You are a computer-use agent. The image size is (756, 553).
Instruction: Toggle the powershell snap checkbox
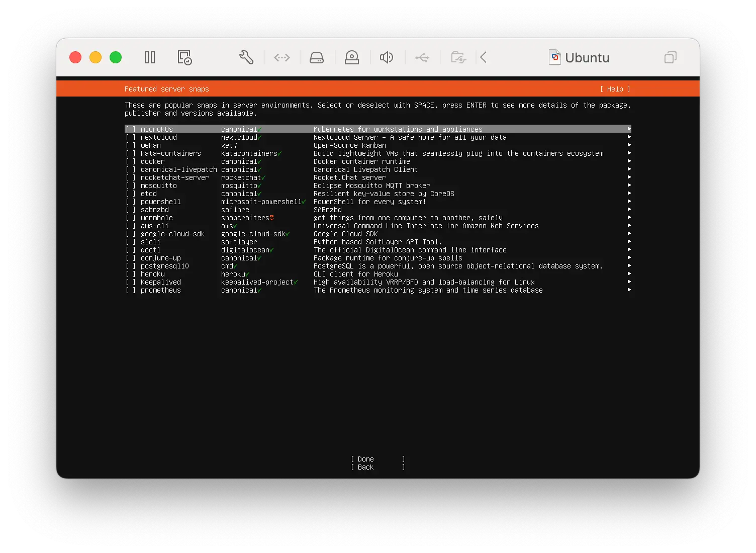[131, 202]
